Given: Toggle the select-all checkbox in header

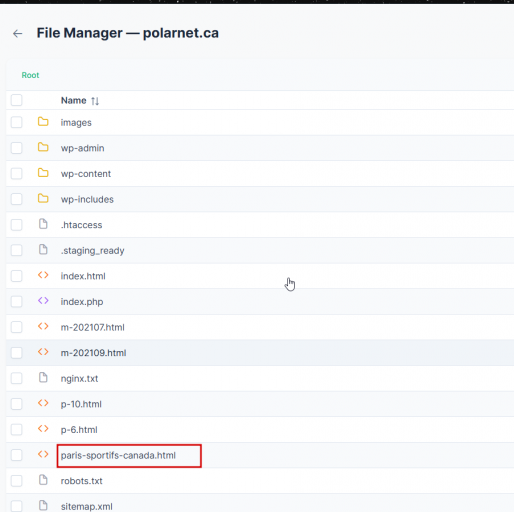Looking at the screenshot, I should pyautogui.click(x=16, y=100).
